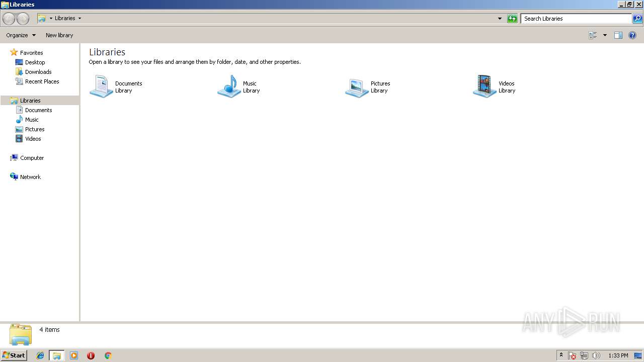Viewport: 644px width, 362px height.
Task: Click the 1:33 PM clock
Action: (x=618, y=355)
